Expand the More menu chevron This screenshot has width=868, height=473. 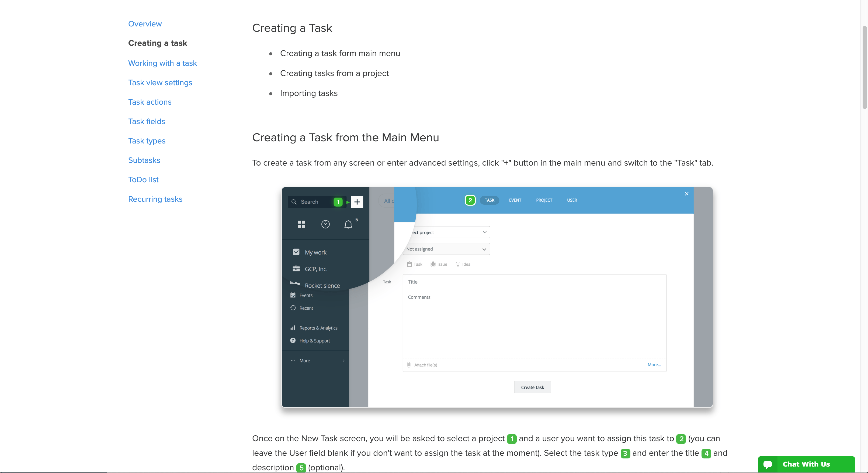tap(343, 361)
